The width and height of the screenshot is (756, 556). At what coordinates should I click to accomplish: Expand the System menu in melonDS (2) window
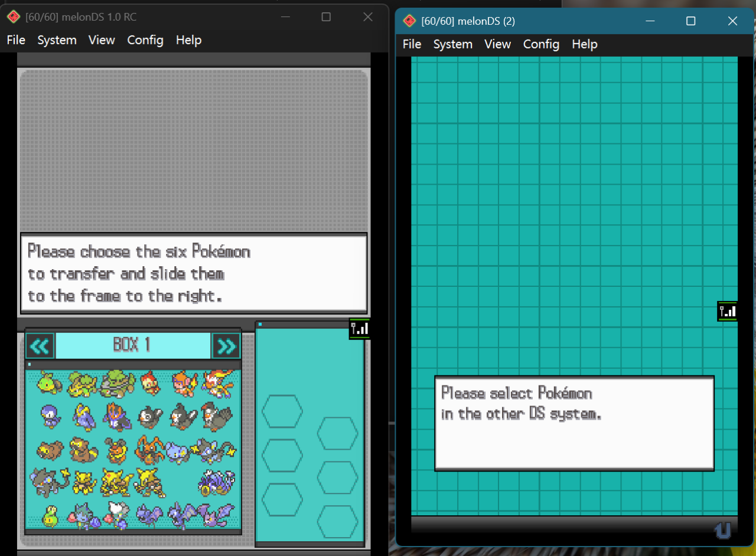[452, 44]
